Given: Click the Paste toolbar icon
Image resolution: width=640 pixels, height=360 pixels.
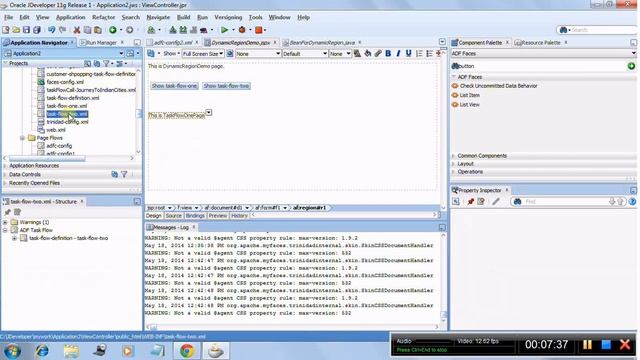Looking at the screenshot, I should pos(98,30).
